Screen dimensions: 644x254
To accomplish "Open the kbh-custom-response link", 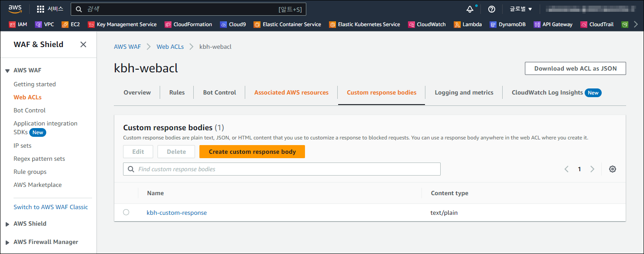I will [x=177, y=213].
